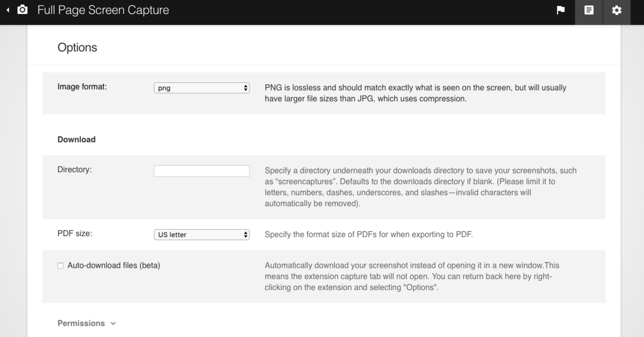Click the "Image format:" label
Screen dimensions: 644x337
point(82,86)
